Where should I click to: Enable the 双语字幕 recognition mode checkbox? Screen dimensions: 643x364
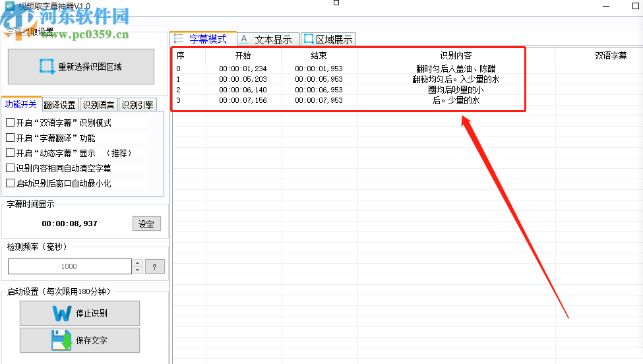tap(11, 122)
